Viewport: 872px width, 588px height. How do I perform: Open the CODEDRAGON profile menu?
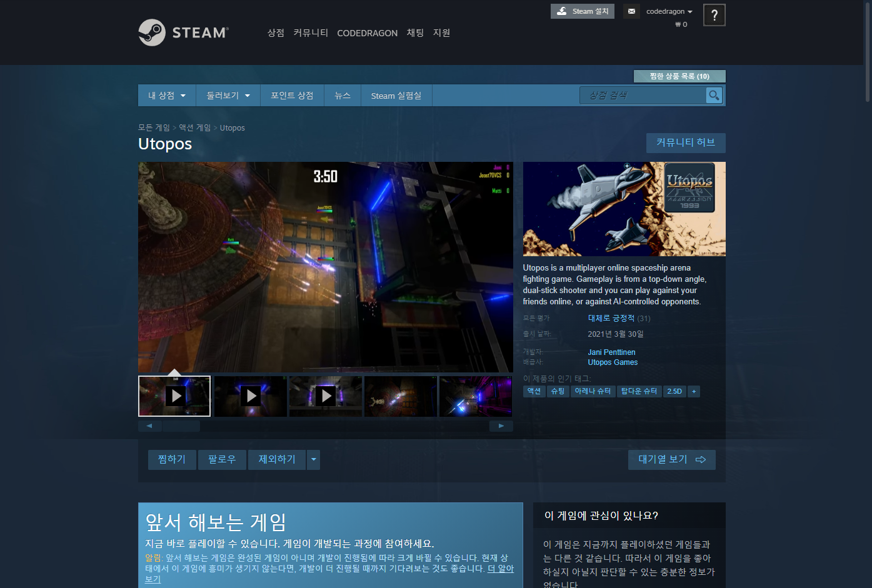pos(367,33)
